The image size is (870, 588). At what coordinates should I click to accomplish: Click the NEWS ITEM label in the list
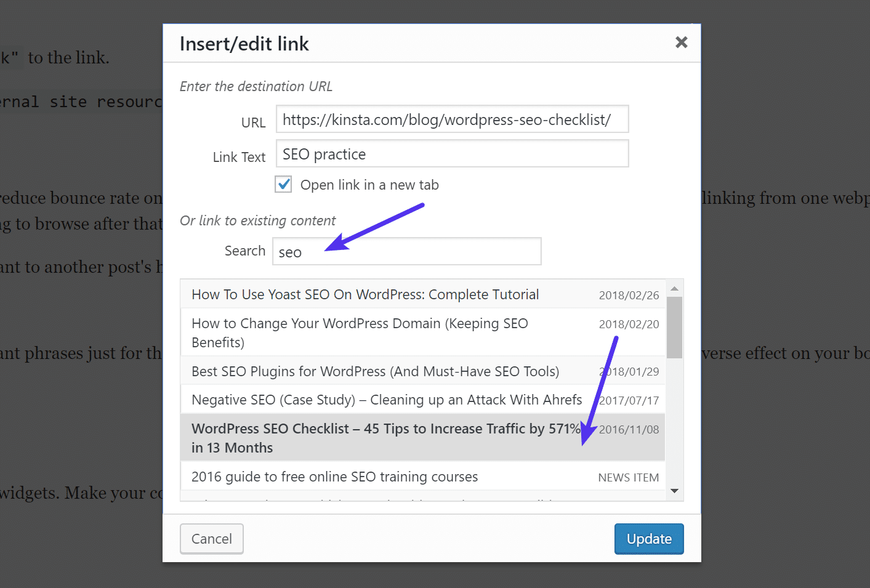[628, 477]
